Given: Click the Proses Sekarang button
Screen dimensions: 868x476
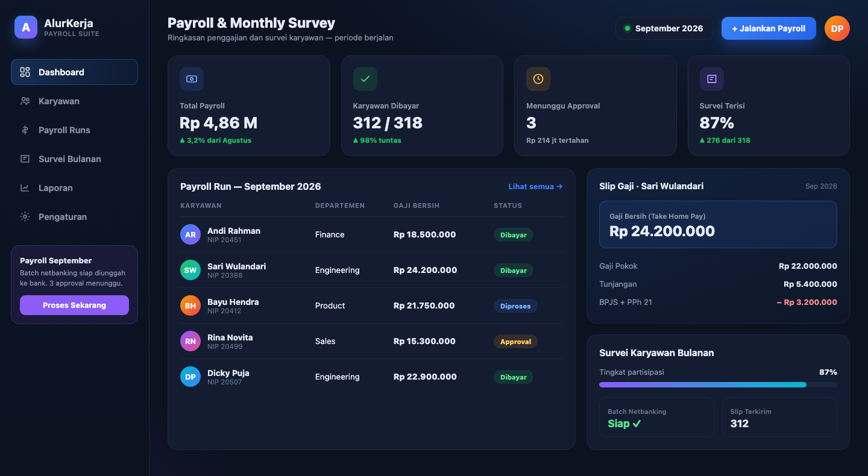Looking at the screenshot, I should pyautogui.click(x=74, y=305).
